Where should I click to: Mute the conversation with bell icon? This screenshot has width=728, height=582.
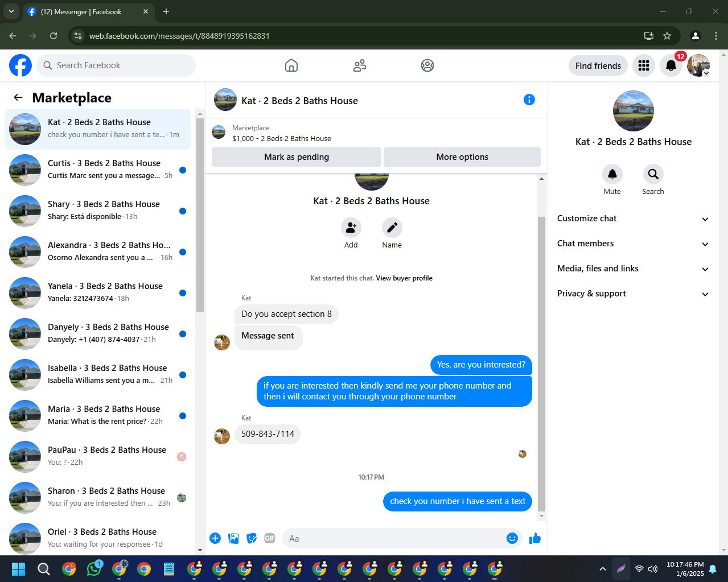tap(612, 174)
